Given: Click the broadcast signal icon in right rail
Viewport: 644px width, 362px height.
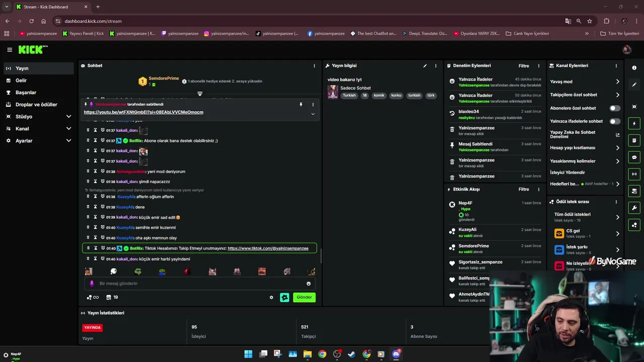Looking at the screenshot, I should point(634,174).
